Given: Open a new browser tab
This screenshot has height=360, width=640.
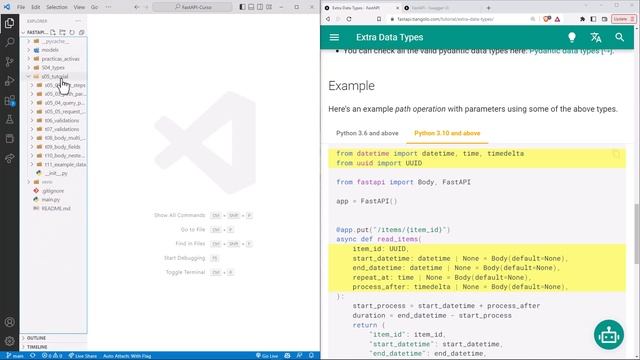Looking at the screenshot, I should (x=488, y=8).
